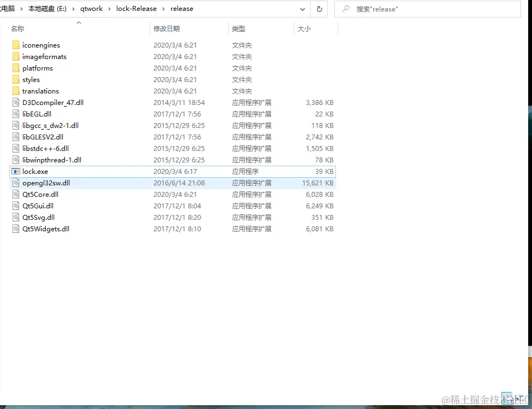Click release breadcrumb segment
This screenshot has height=409, width=532.
182,9
